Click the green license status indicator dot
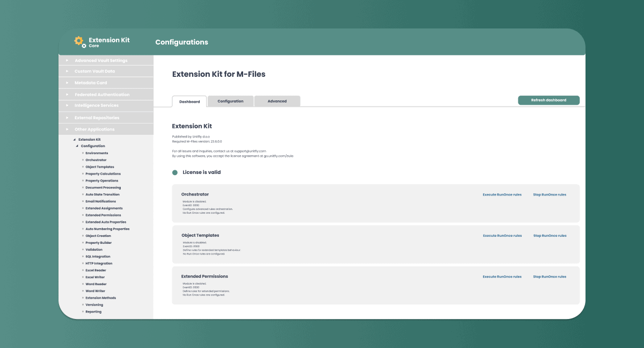 pyautogui.click(x=175, y=172)
